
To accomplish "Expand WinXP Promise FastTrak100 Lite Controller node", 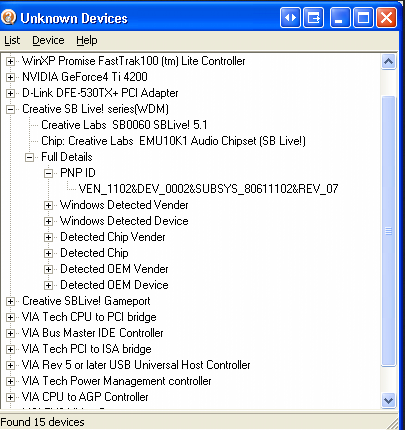I will coord(10,61).
